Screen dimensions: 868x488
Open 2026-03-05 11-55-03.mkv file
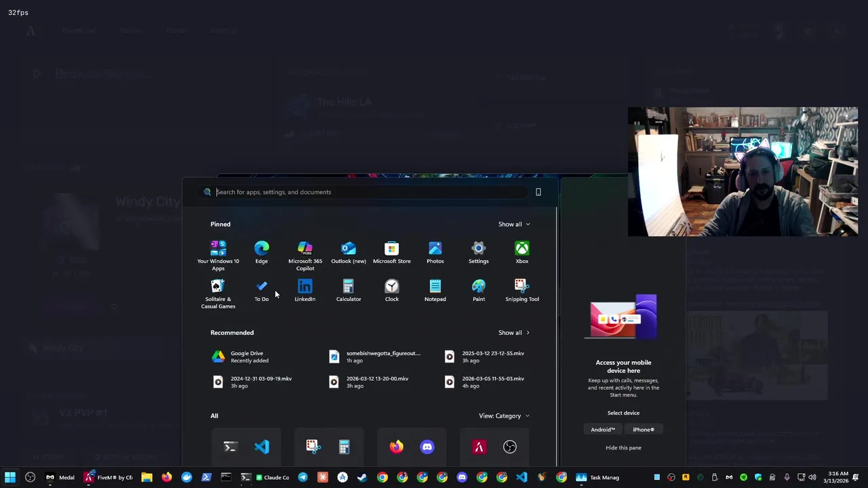(x=484, y=382)
